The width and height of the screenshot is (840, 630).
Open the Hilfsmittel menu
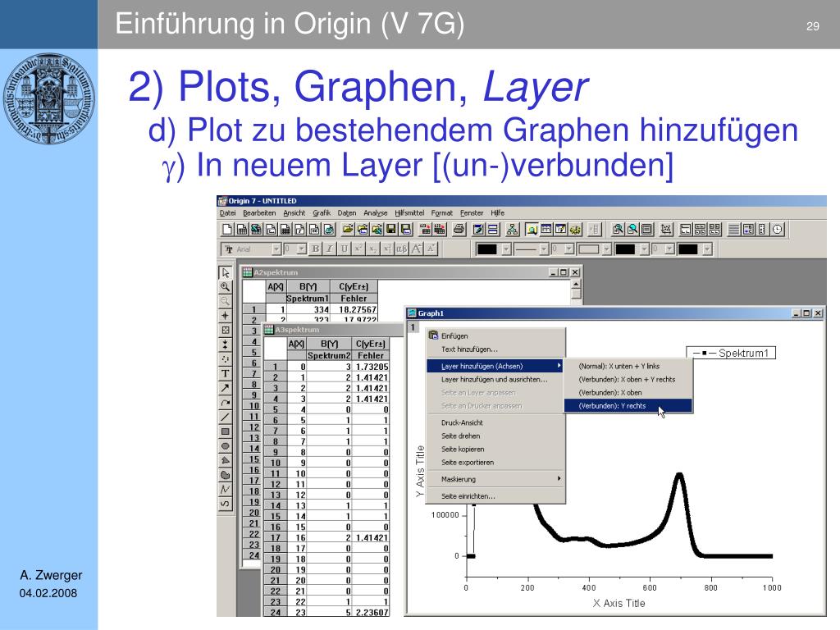[x=409, y=213]
